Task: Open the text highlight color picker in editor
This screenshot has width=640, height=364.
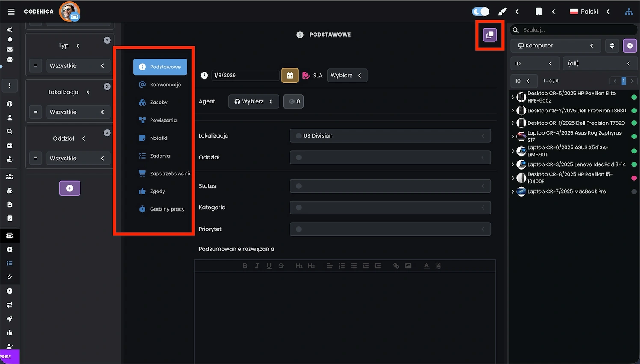Action: coord(438,266)
